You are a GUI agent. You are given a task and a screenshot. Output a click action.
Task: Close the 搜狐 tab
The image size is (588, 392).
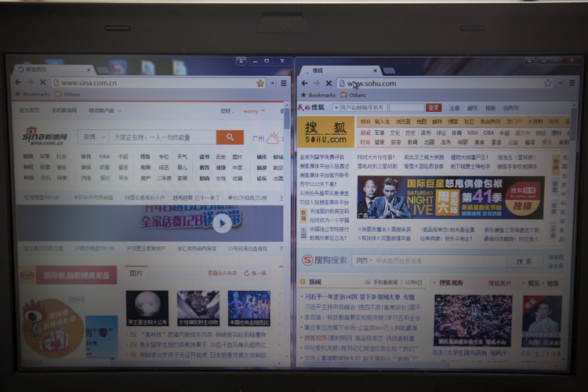pos(375,71)
